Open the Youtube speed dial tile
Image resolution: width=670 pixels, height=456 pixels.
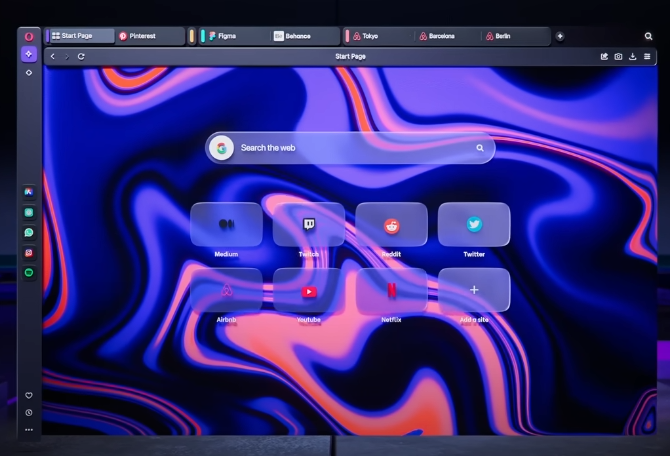(309, 290)
